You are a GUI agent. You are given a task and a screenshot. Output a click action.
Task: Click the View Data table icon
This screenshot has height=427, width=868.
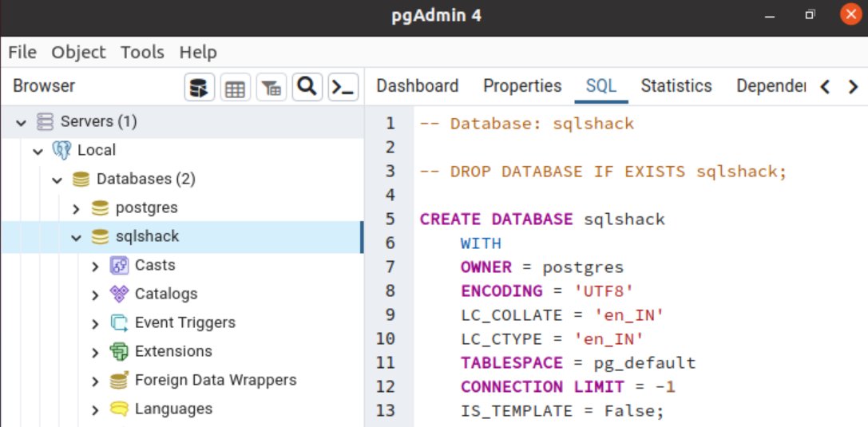point(236,87)
